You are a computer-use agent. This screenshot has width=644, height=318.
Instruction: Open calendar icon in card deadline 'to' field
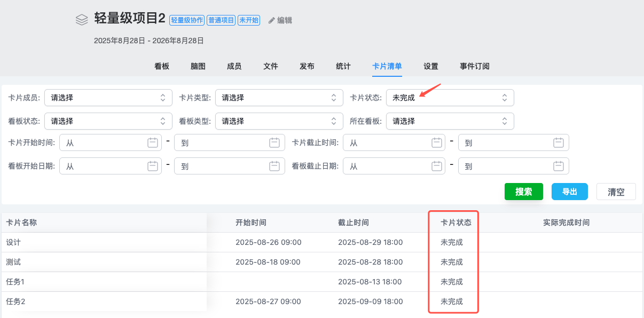pos(558,142)
